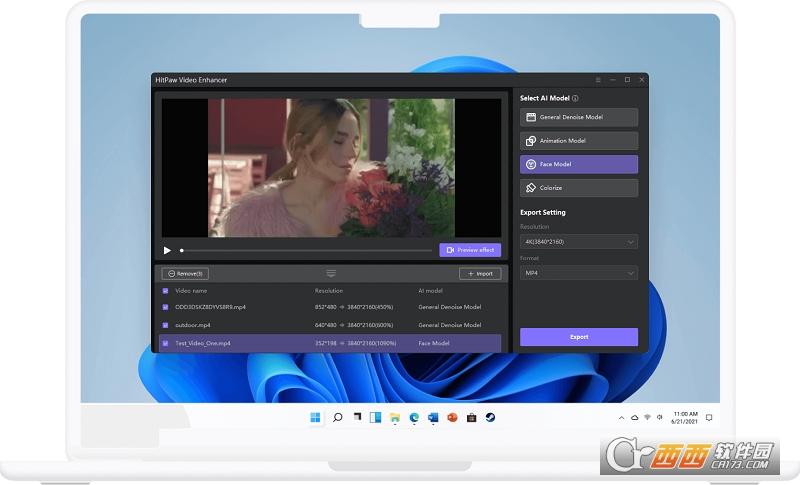Import a new video file
The width and height of the screenshot is (800, 485).
point(480,274)
